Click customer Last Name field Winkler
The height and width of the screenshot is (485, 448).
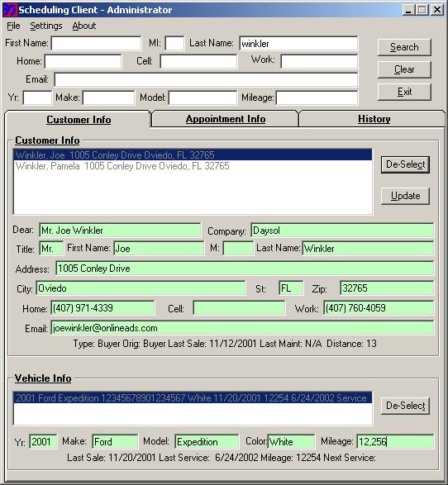click(x=368, y=249)
